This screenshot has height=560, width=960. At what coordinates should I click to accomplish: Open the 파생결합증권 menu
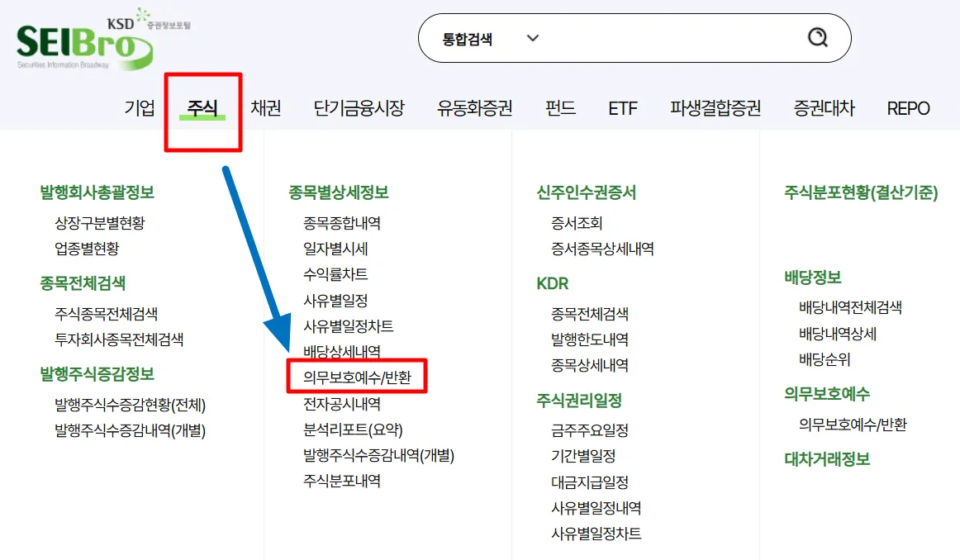(x=715, y=107)
